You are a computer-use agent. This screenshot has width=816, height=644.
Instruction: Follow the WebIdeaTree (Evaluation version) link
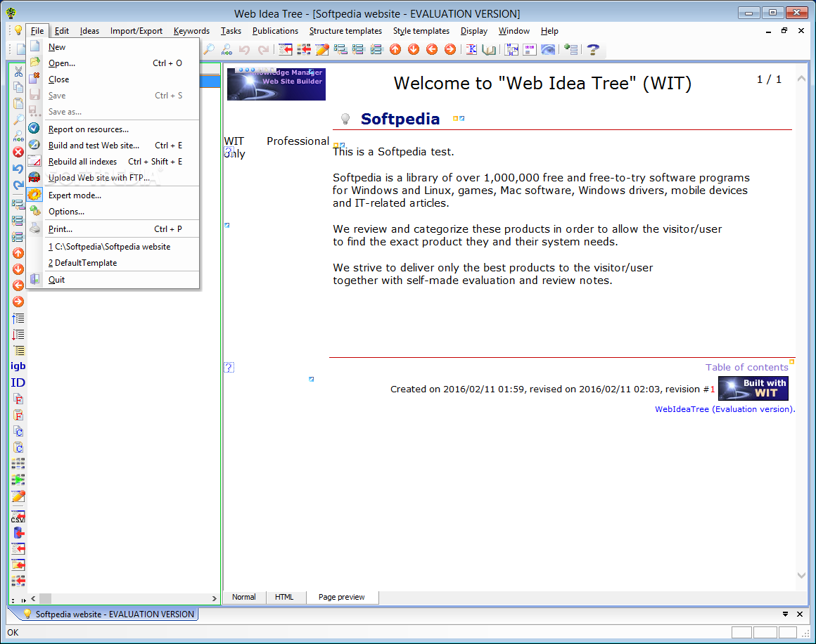pos(725,409)
